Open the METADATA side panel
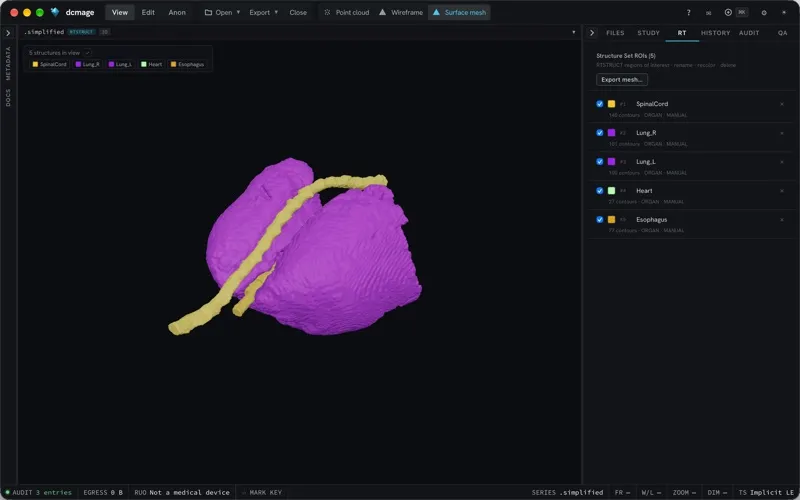The image size is (800, 500). coord(8,63)
